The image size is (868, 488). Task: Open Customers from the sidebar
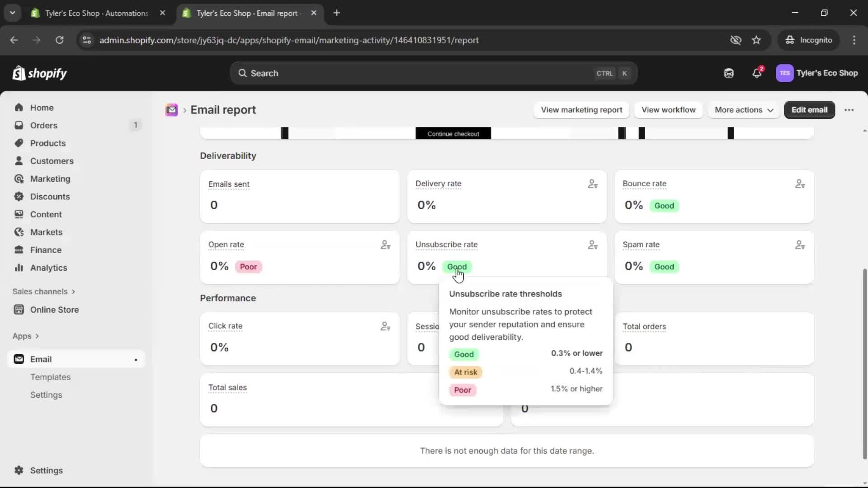(52, 160)
